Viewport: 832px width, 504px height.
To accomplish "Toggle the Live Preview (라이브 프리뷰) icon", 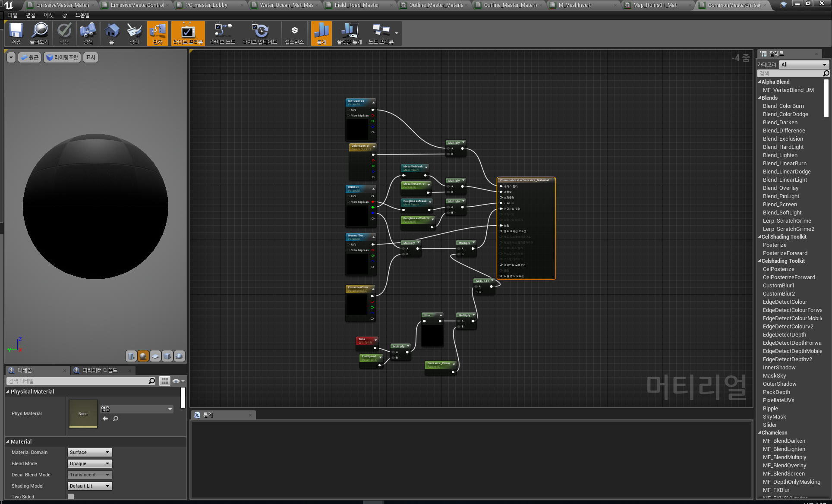I will [x=188, y=33].
